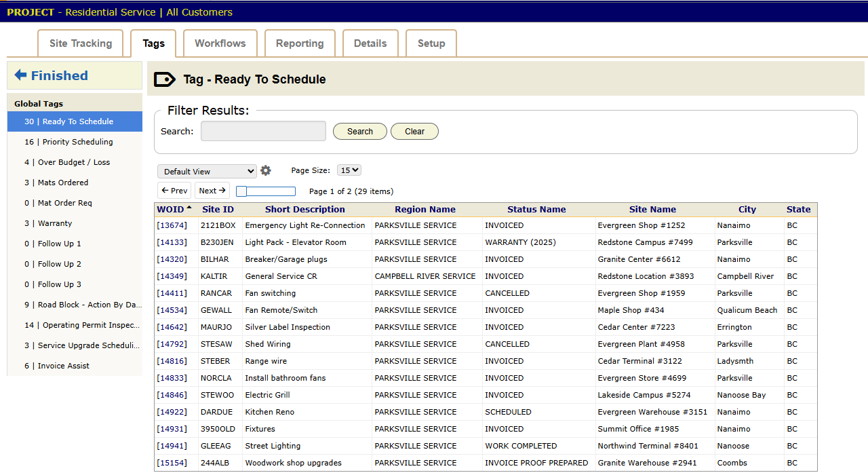
Task: Sort by City column header
Action: [747, 210]
